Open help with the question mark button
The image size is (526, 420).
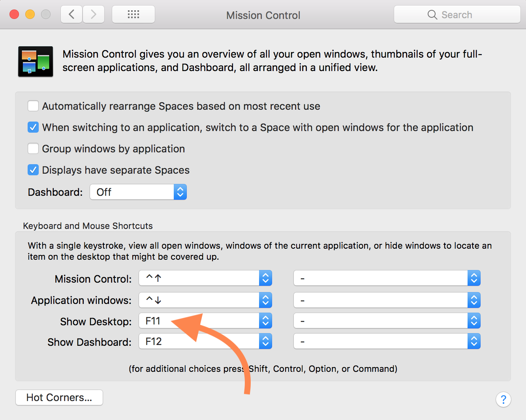pos(503,399)
